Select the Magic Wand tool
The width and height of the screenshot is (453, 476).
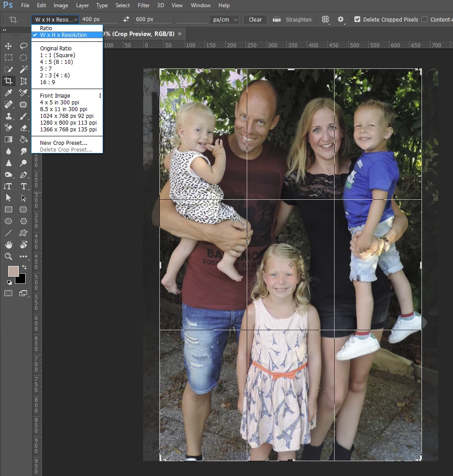coord(23,69)
